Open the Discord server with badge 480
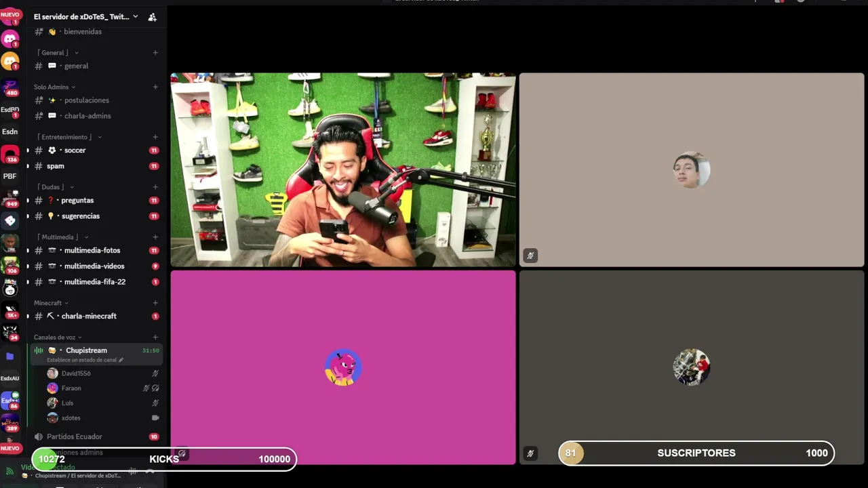The image size is (868, 488). click(10, 87)
